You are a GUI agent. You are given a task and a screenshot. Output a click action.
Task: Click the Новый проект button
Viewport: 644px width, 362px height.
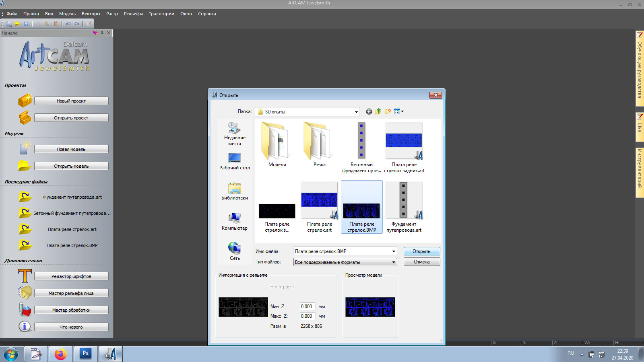coord(71,101)
